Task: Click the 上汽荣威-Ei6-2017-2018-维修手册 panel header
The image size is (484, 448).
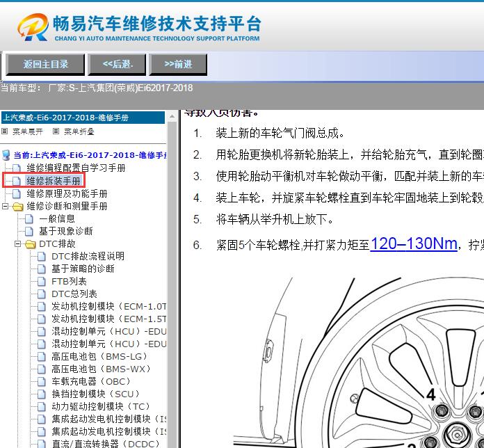Action: point(83,118)
